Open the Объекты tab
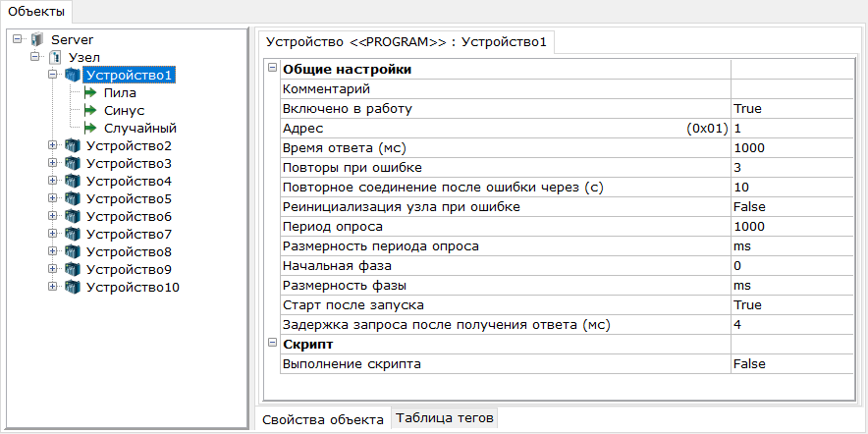The height and width of the screenshot is (434, 868). pyautogui.click(x=36, y=11)
